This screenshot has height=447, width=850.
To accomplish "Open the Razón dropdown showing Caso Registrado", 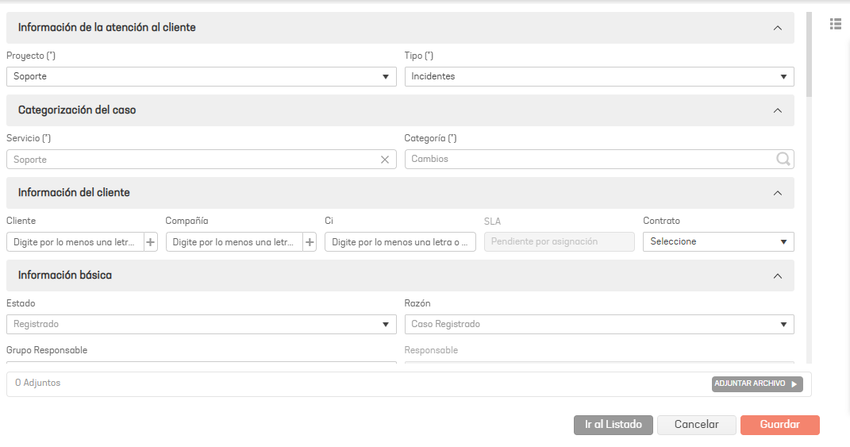I will click(599, 324).
